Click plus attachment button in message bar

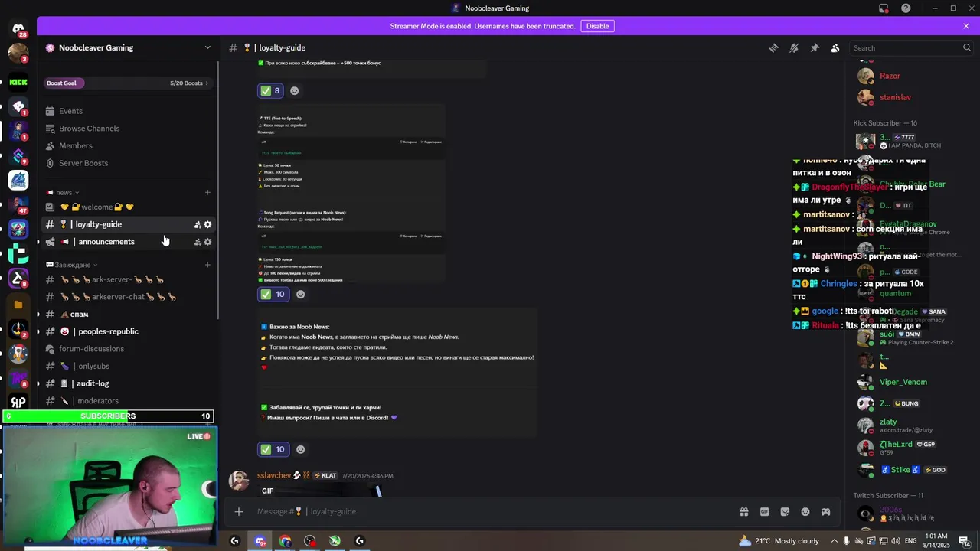[x=239, y=511]
